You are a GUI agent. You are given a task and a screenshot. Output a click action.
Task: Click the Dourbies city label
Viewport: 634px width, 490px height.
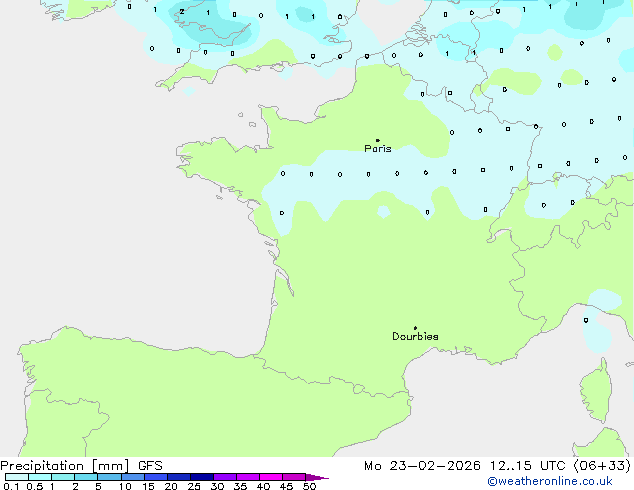coord(415,336)
